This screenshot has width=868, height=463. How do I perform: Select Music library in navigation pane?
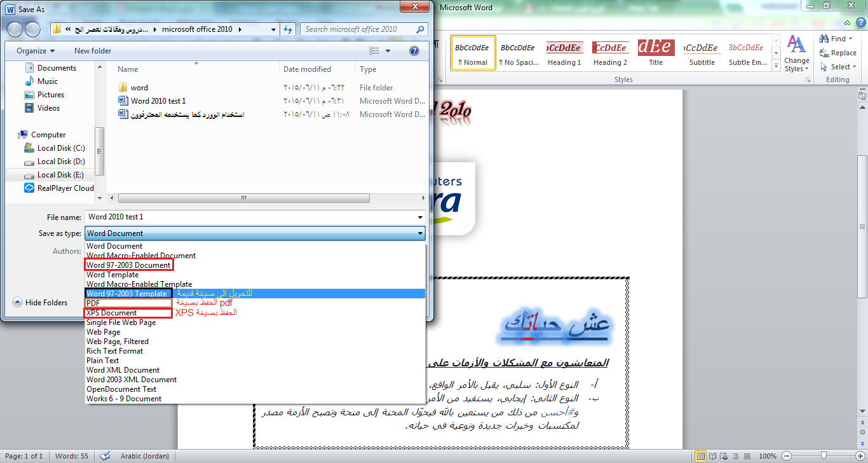41,81
